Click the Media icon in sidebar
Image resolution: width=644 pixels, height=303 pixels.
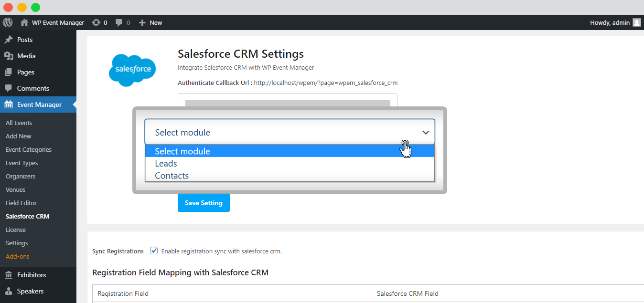click(9, 56)
